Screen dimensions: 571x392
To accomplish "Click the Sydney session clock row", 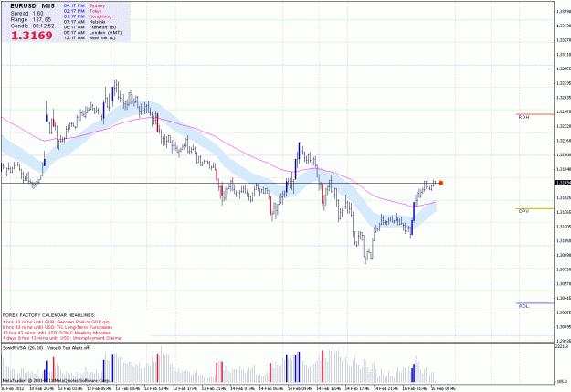I will [84, 5].
